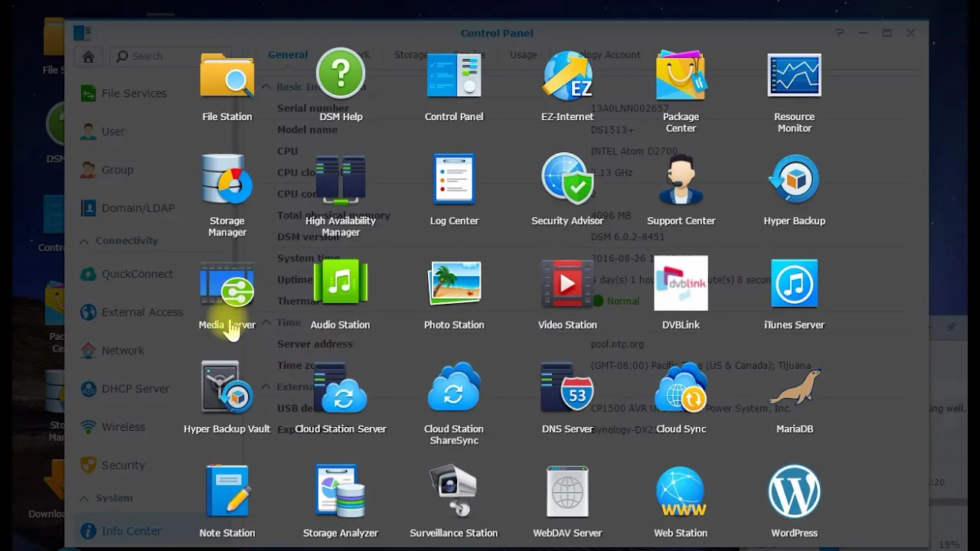
Task: Start EZ-Internet wizard
Action: 567,76
